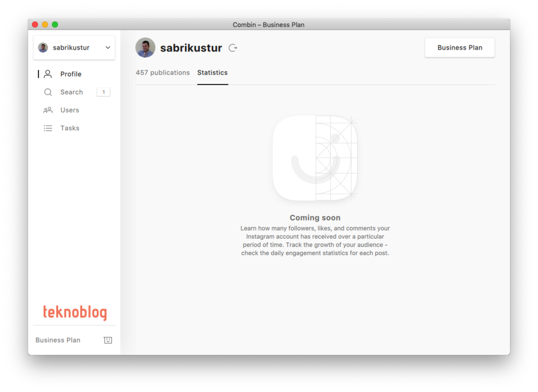Go to the Tasks menu label
Screen dimensions: 538x392
[70, 128]
